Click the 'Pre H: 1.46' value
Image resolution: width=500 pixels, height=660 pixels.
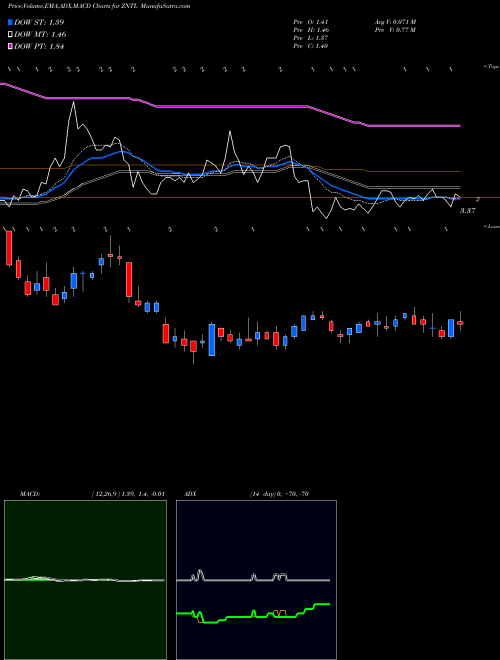click(x=311, y=30)
